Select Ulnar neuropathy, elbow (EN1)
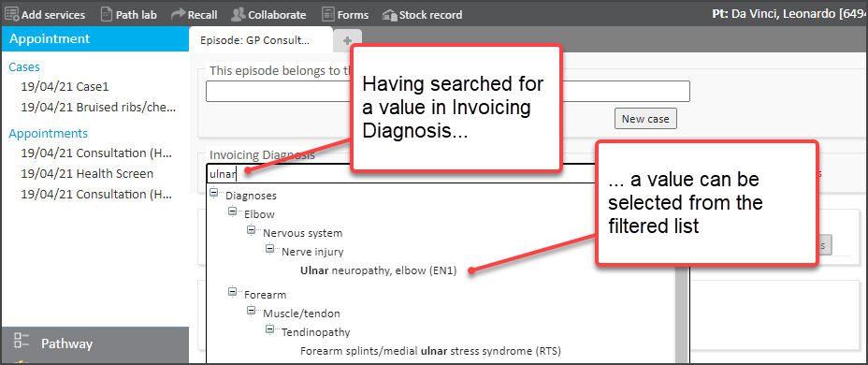 click(379, 270)
